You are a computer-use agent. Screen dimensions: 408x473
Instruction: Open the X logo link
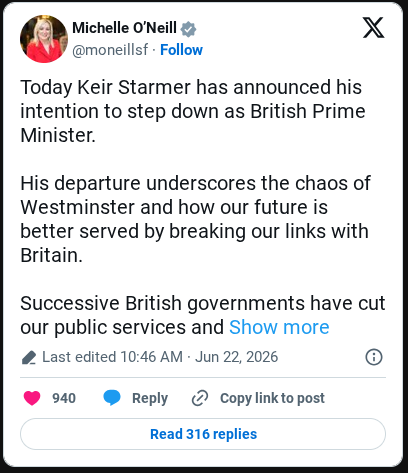coord(373,28)
